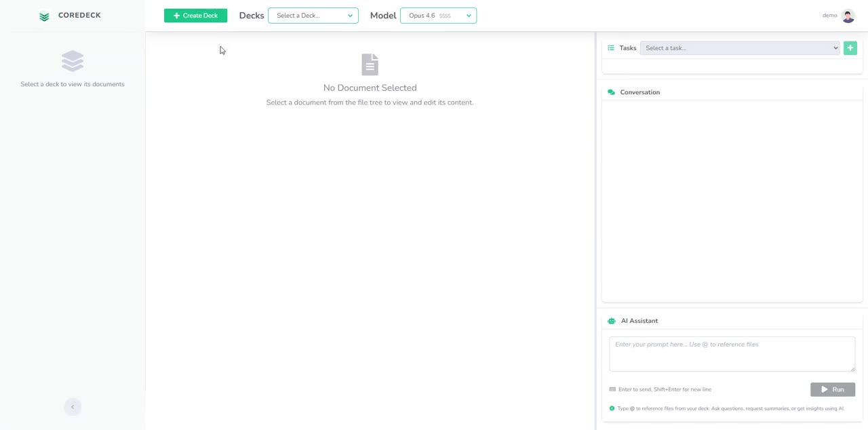Click the Run button
The image size is (868, 430).
click(x=833, y=389)
